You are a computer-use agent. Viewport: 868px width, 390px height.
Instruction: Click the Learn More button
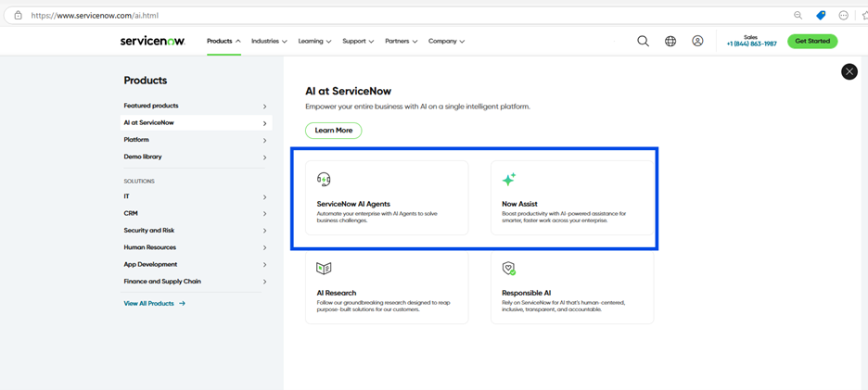[x=334, y=131]
